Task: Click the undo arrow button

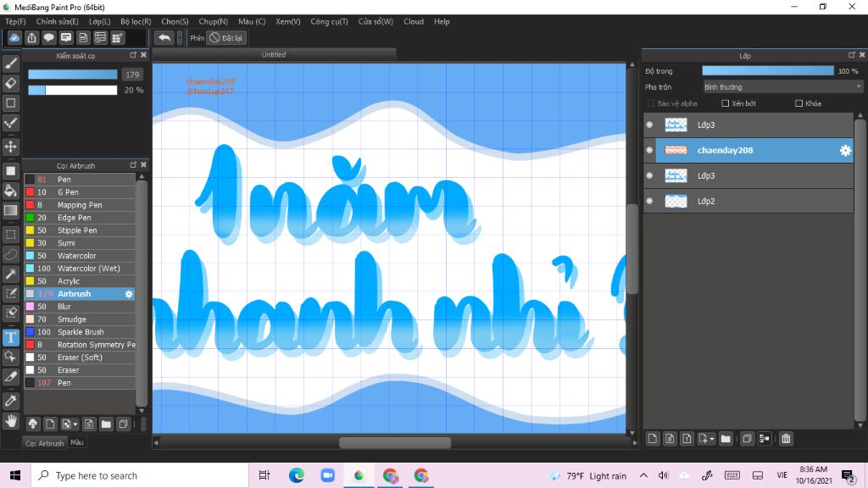Action: pyautogui.click(x=164, y=37)
